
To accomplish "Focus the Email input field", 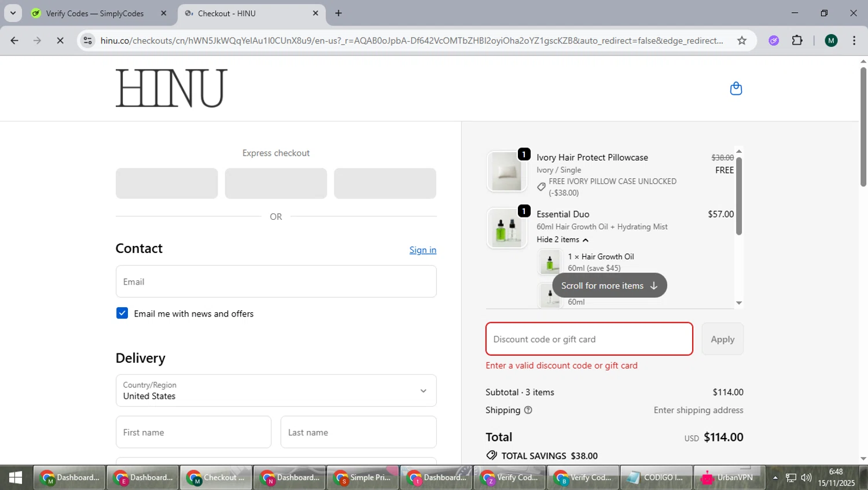I will tap(276, 282).
